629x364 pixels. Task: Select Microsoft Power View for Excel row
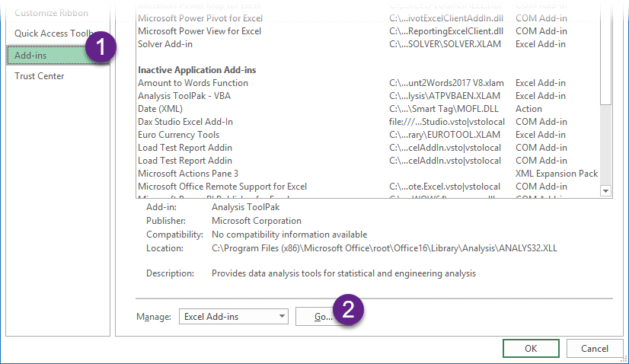tap(368, 31)
